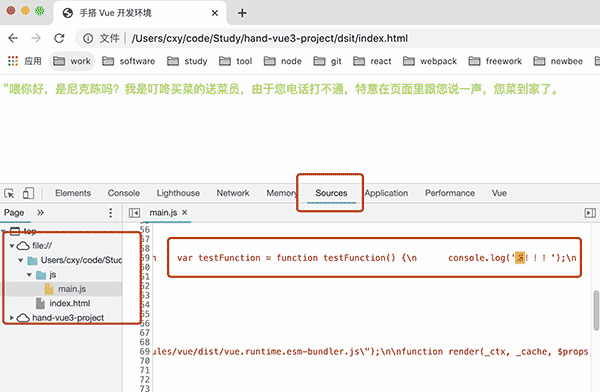Click the address bar URL field

270,38
